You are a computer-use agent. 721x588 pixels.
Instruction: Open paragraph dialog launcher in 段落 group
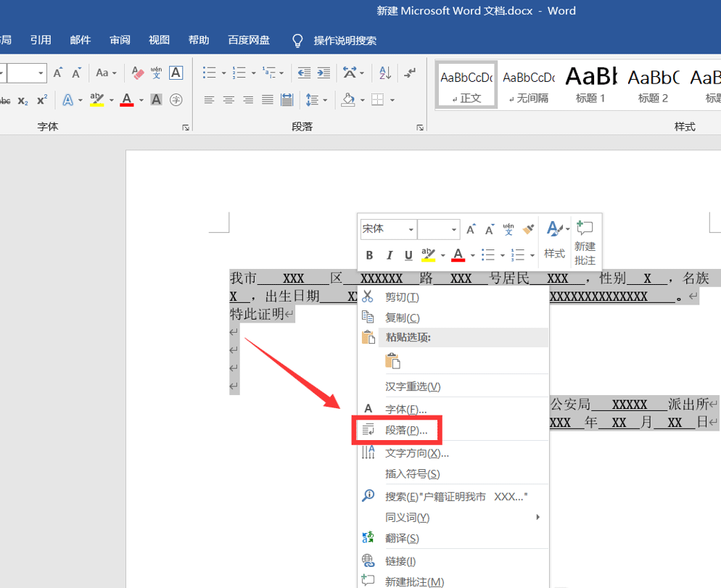point(420,128)
